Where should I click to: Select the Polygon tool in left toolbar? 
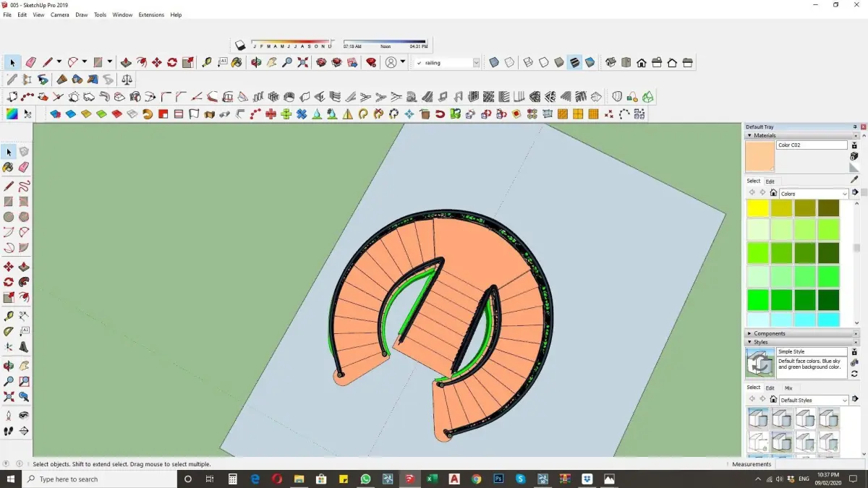coord(24,217)
